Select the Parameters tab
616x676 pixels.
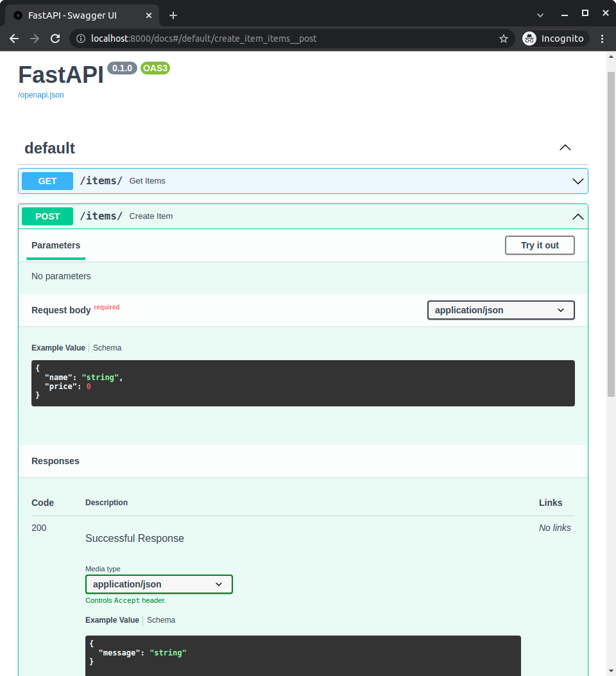[56, 245]
